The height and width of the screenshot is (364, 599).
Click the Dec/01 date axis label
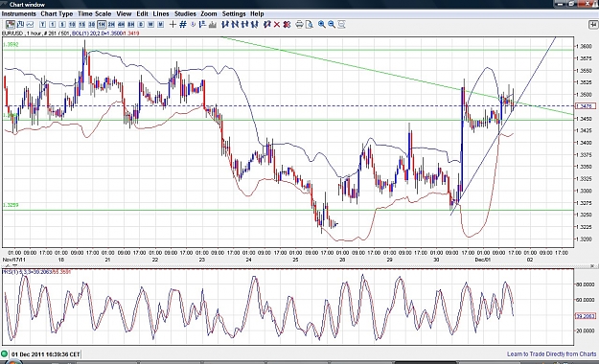click(482, 260)
